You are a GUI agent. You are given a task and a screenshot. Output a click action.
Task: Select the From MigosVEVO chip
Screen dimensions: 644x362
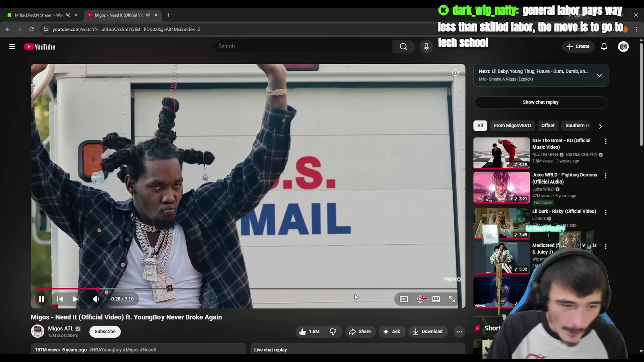[x=512, y=126]
